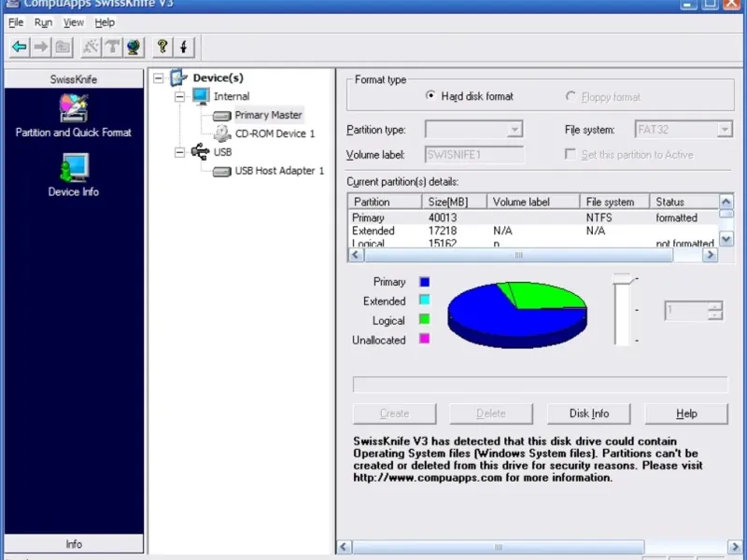Open the File system dropdown
This screenshot has width=747, height=560.
[x=724, y=130]
